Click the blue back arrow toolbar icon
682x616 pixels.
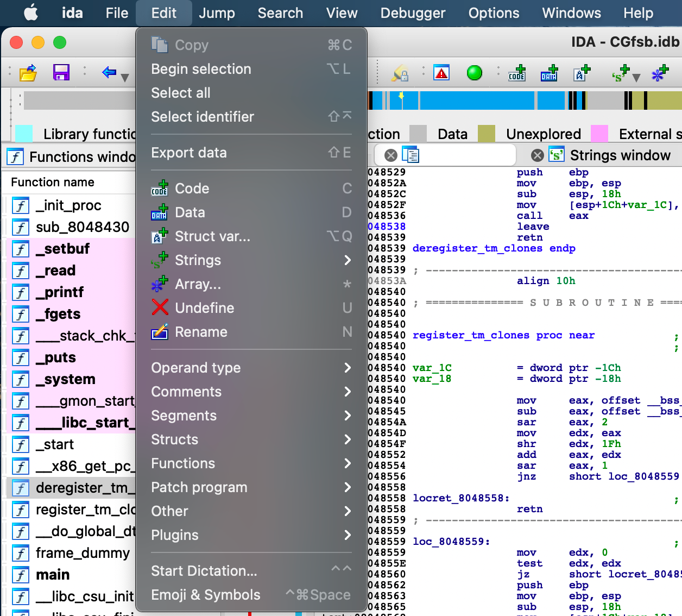pos(109,72)
